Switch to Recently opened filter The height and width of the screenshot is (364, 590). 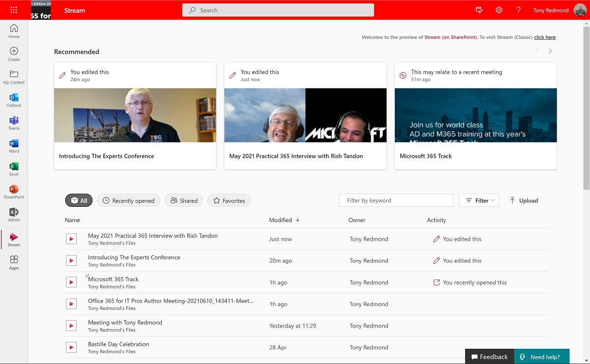pyautogui.click(x=128, y=200)
